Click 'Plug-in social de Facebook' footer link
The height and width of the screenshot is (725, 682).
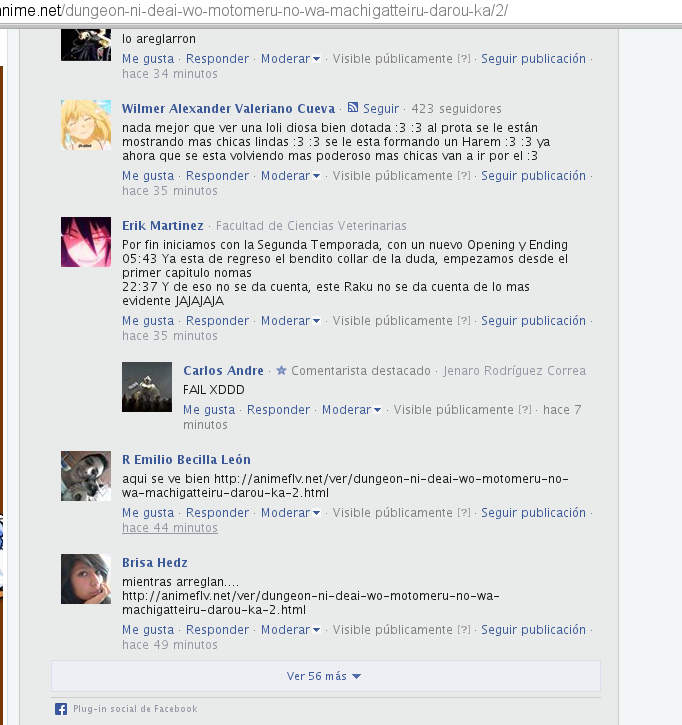[135, 709]
